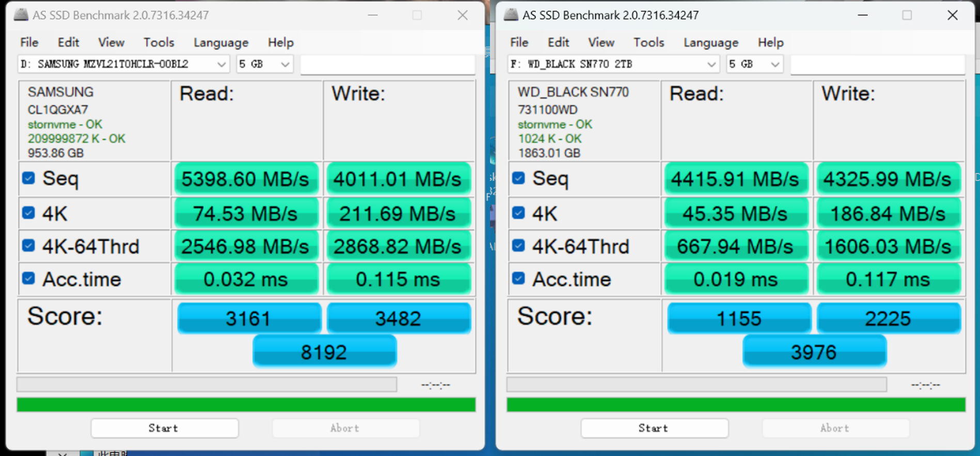Click the AS SSD app icon in left window title bar

(x=21, y=15)
